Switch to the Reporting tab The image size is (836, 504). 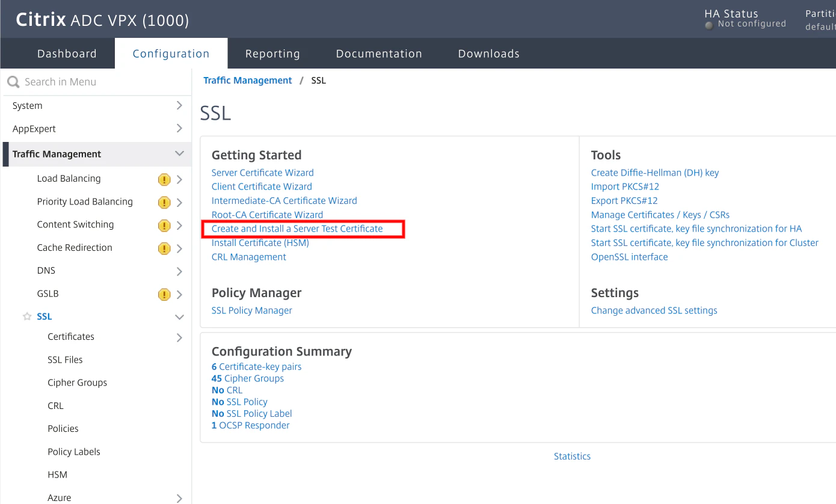[272, 54]
